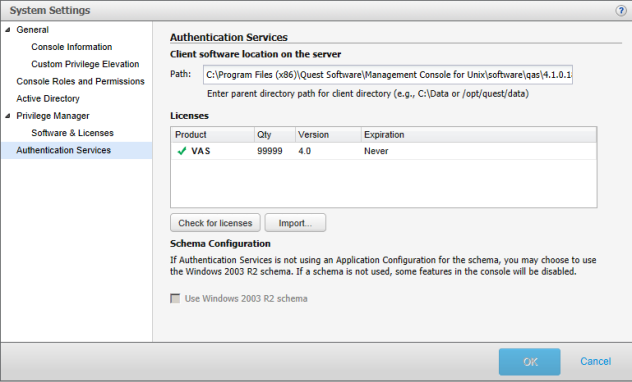632x382 pixels.
Task: Focus the client software Path field
Action: [x=388, y=75]
